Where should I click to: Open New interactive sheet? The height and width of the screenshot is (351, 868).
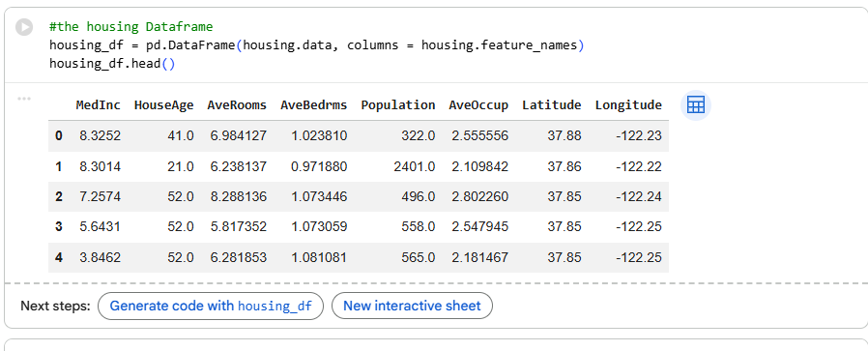point(412,306)
